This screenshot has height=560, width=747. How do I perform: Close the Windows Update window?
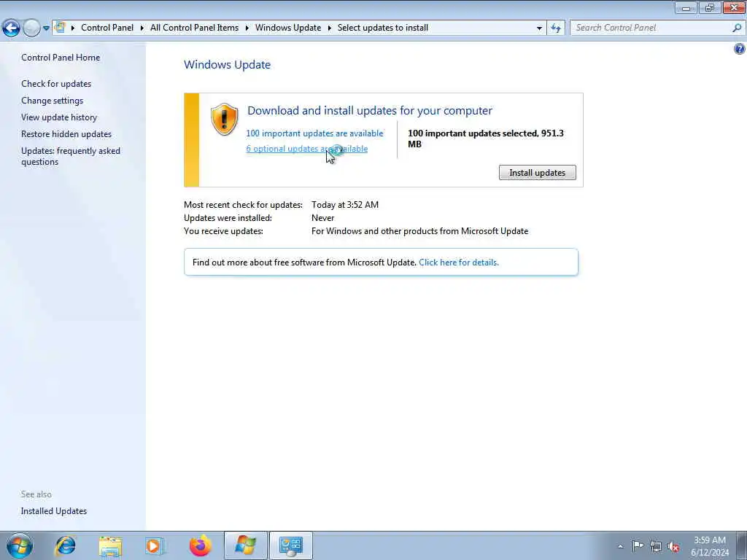(x=734, y=7)
